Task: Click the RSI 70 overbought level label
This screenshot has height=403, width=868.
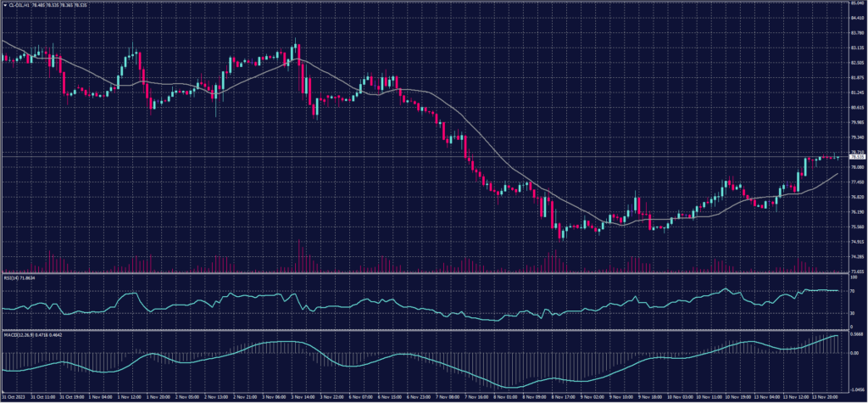Action: (853, 290)
